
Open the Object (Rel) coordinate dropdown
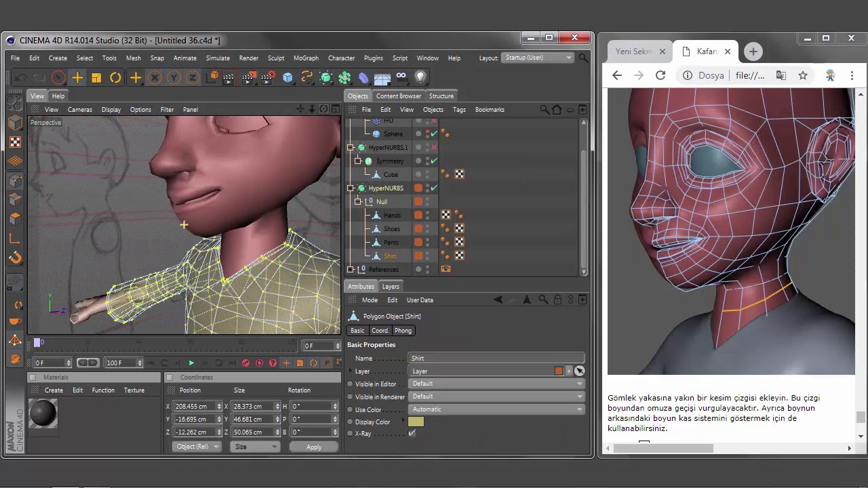click(197, 447)
